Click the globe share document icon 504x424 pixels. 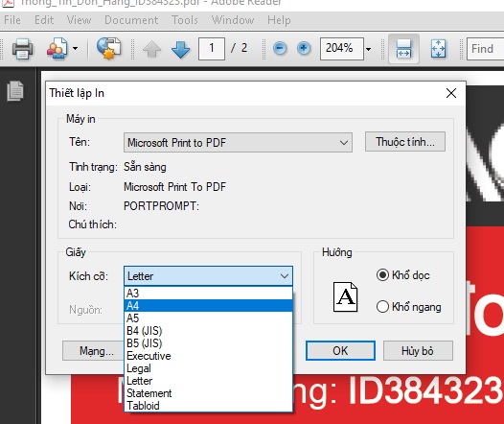tap(109, 49)
